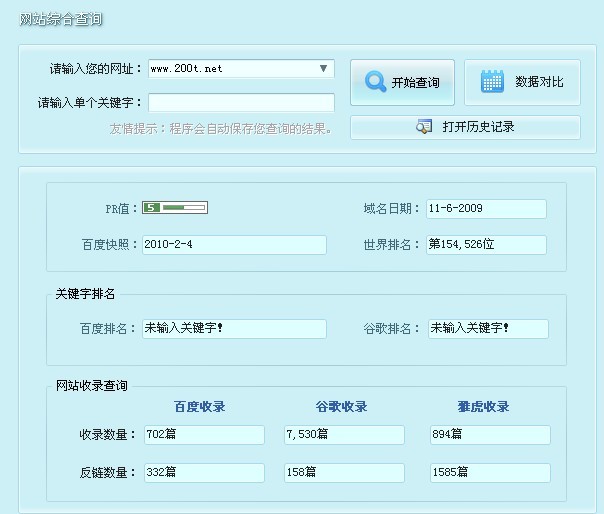Expand the website URL dropdown arrow
The image size is (604, 514).
point(324,69)
